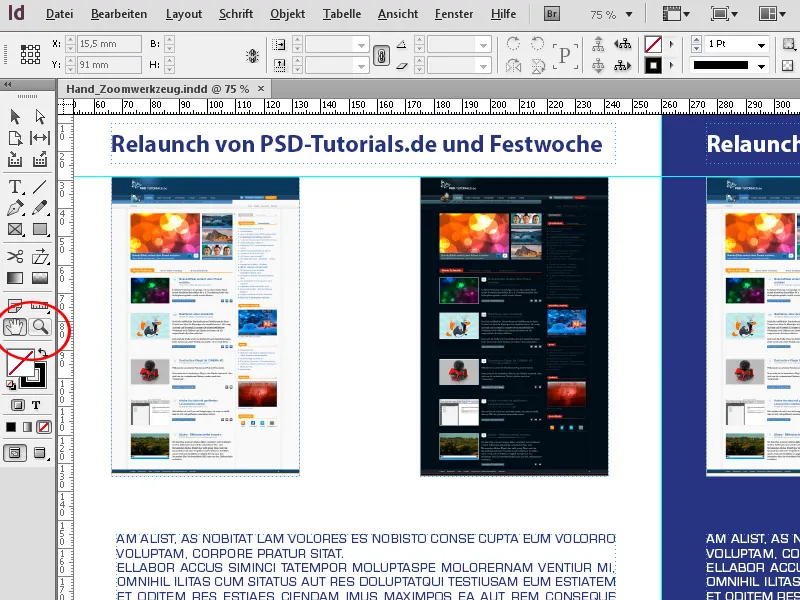Click the select next object icon
The image size is (800, 600).
(x=622, y=66)
